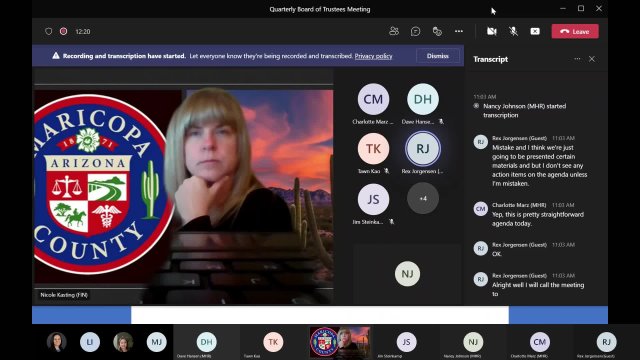Click the "Nicole Kasting (FIN)" name label

coord(64,295)
